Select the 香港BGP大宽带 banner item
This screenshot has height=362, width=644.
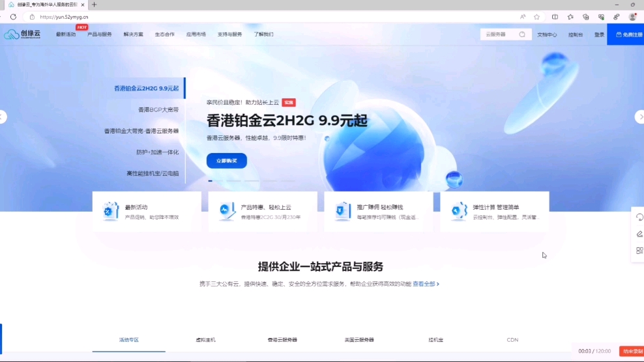click(158, 109)
